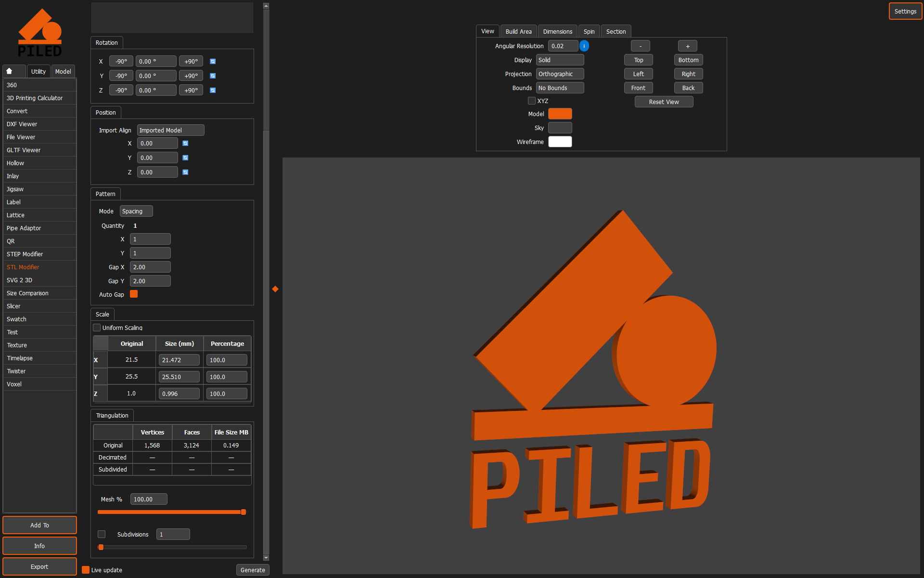Pick the Sky color swatch
This screenshot has width=924, height=578.
point(560,128)
